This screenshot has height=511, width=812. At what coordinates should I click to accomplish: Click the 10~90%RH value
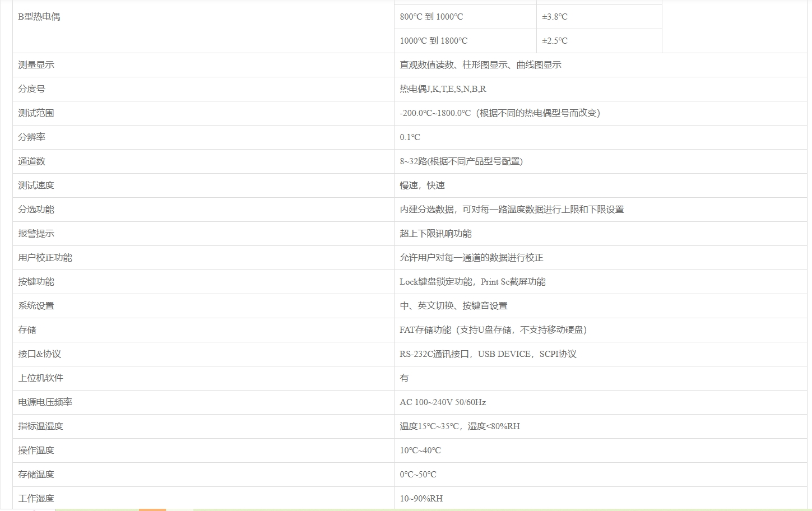coord(421,499)
